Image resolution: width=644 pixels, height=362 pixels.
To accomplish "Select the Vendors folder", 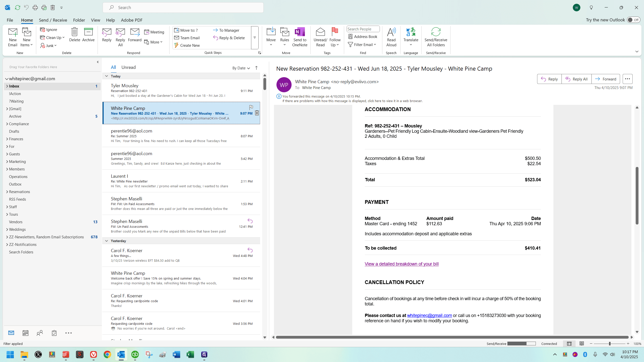I will (x=16, y=222).
